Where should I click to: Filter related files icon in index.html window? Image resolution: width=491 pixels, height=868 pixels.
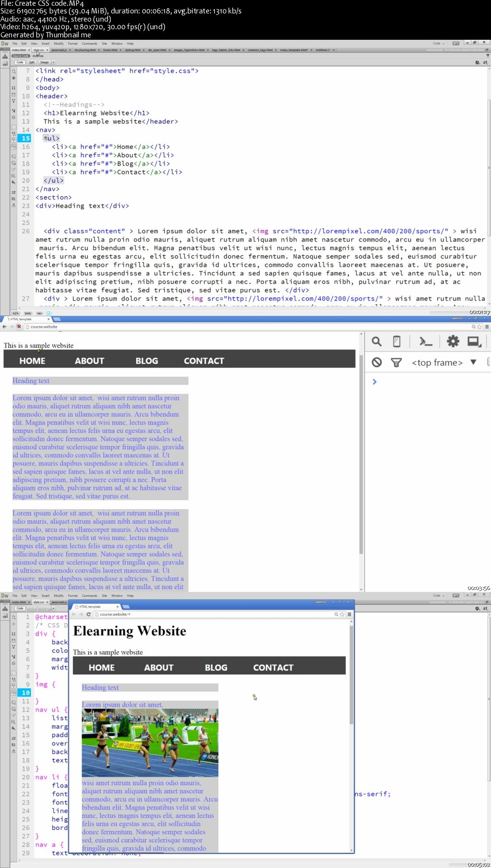(x=488, y=56)
